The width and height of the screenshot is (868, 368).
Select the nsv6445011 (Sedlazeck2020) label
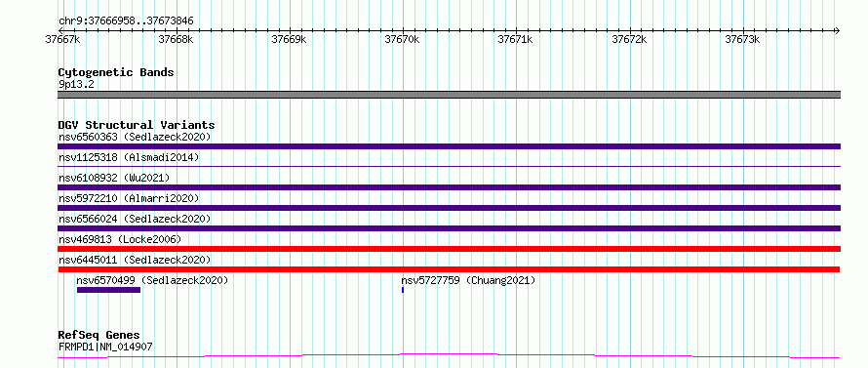point(135,260)
